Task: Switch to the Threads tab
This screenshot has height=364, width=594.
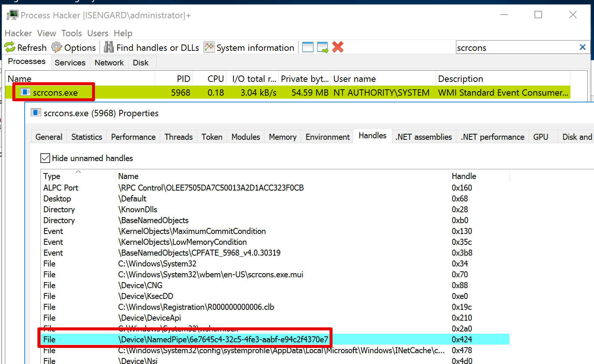Action: click(x=178, y=137)
